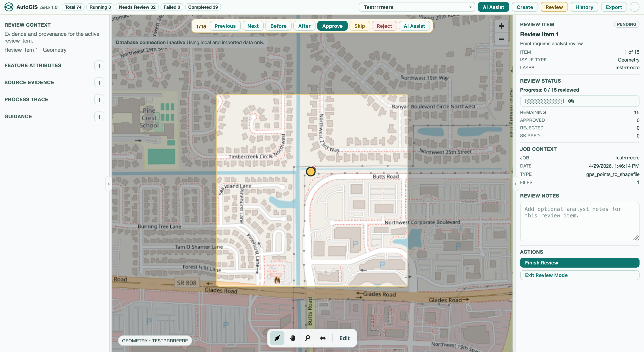This screenshot has width=644, height=352.
Task: Click the Review Item 1 heading
Action: (539, 34)
